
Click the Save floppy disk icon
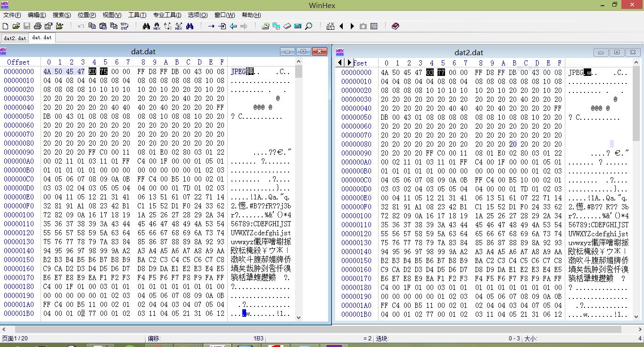27,26
